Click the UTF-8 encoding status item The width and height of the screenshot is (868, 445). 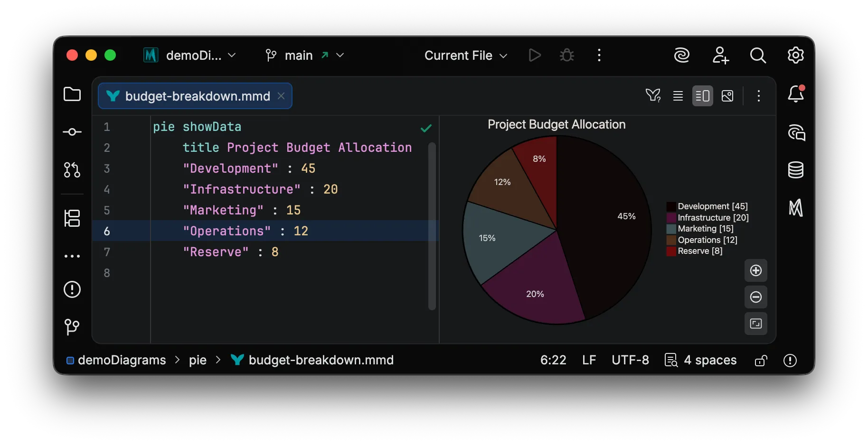[x=630, y=360]
